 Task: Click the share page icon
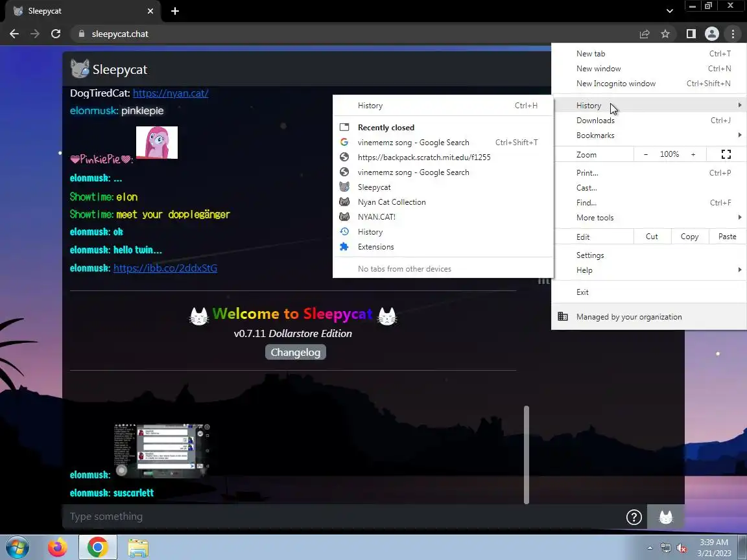pyautogui.click(x=645, y=34)
